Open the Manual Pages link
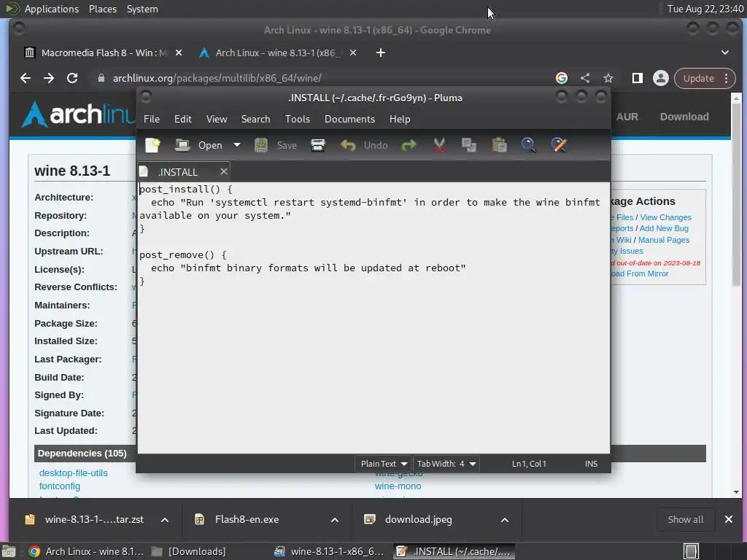This screenshot has height=560, width=747. click(x=664, y=240)
